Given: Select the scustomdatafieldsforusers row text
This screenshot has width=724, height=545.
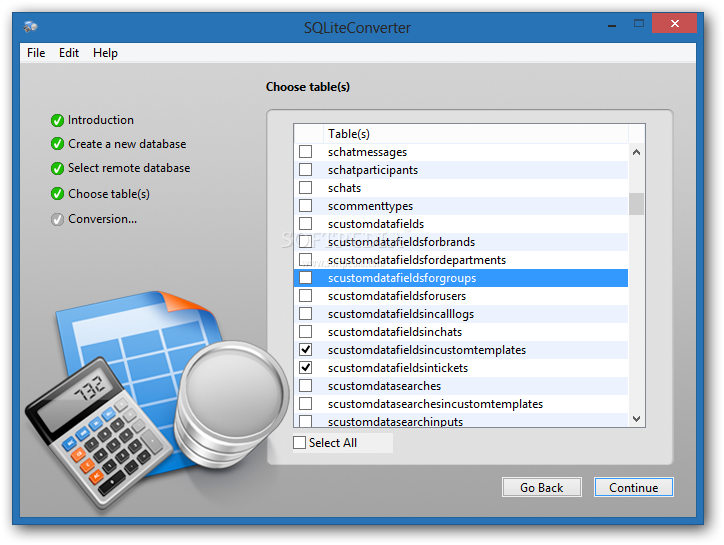Looking at the screenshot, I should (397, 296).
